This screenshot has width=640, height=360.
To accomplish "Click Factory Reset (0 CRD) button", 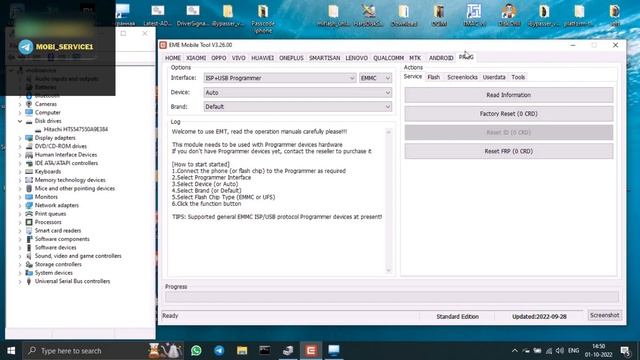I will point(509,113).
